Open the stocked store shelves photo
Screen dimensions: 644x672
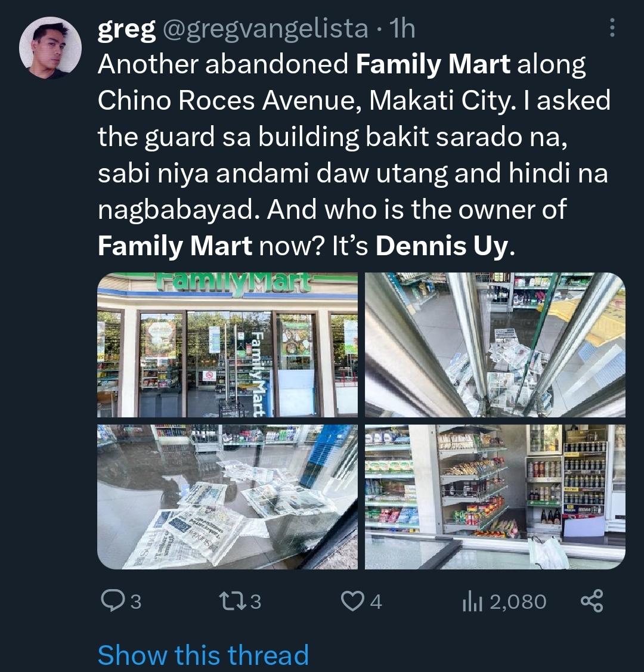(495, 497)
